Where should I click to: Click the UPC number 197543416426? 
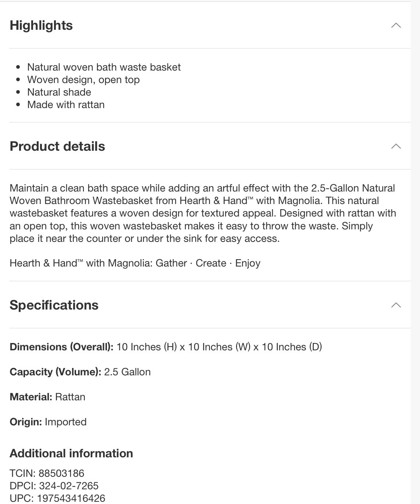(x=71, y=498)
